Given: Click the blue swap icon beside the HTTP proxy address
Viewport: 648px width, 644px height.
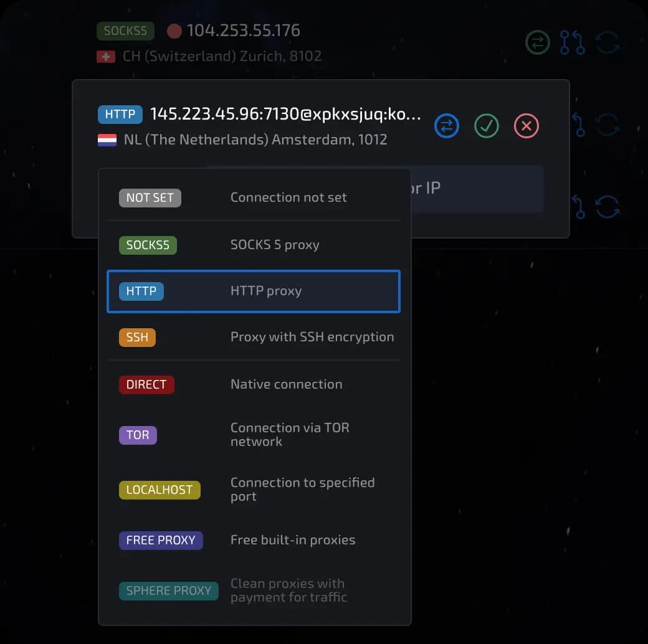Looking at the screenshot, I should (x=446, y=126).
